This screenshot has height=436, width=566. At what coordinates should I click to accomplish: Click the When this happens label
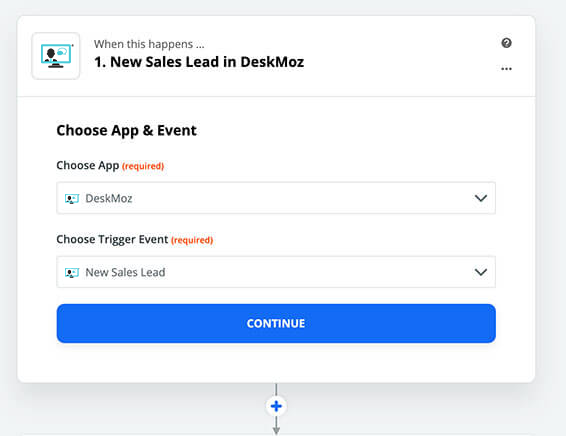pyautogui.click(x=149, y=44)
